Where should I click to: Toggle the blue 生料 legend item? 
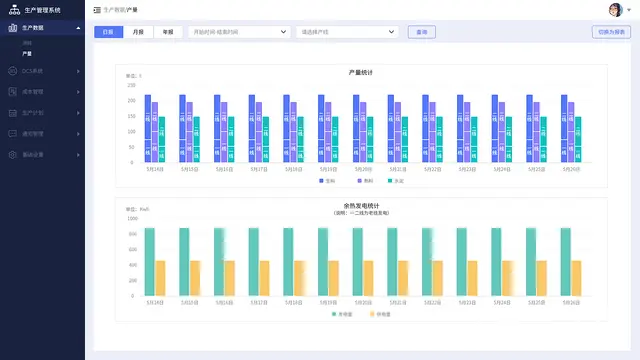[x=327, y=181]
